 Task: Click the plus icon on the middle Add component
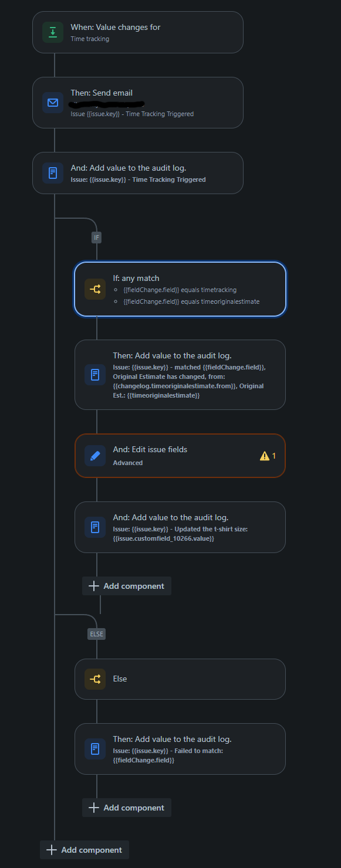94,585
